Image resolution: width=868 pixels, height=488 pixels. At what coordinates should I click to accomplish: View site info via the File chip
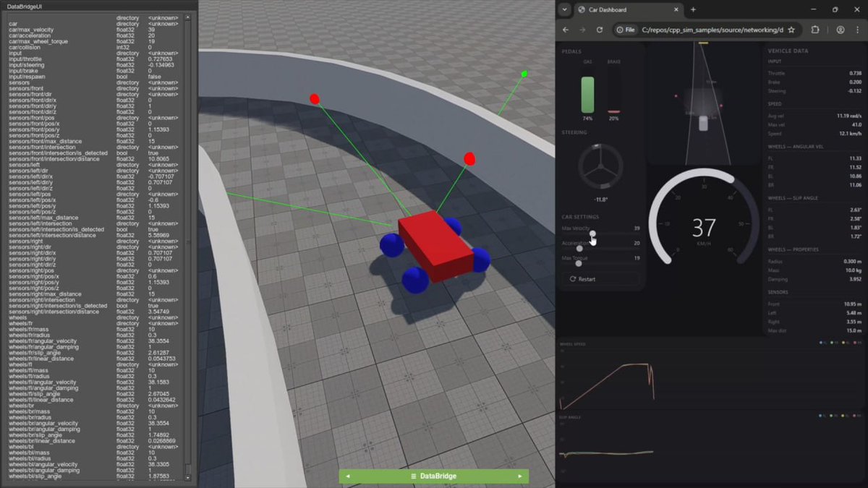pyautogui.click(x=626, y=30)
